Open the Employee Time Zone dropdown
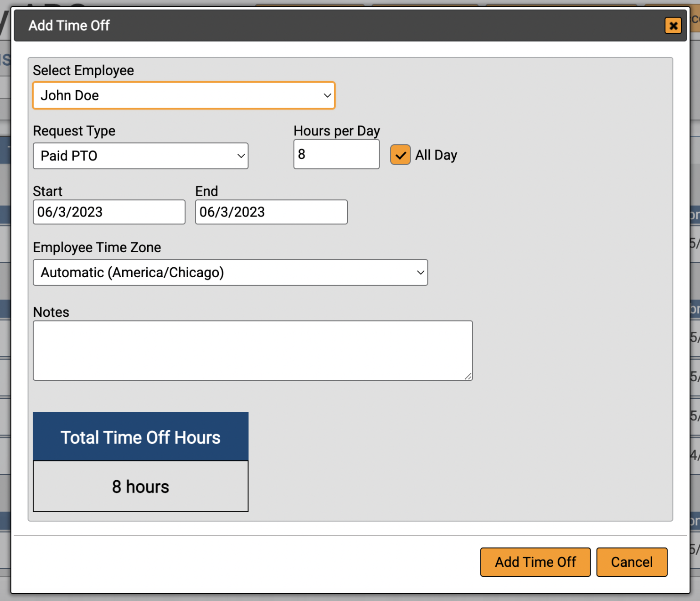The width and height of the screenshot is (700, 601). [230, 272]
